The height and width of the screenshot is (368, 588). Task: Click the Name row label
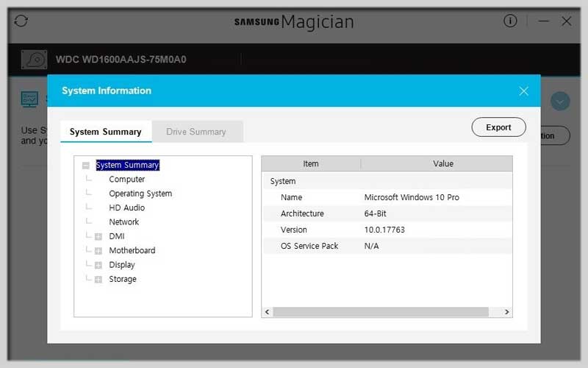click(291, 197)
